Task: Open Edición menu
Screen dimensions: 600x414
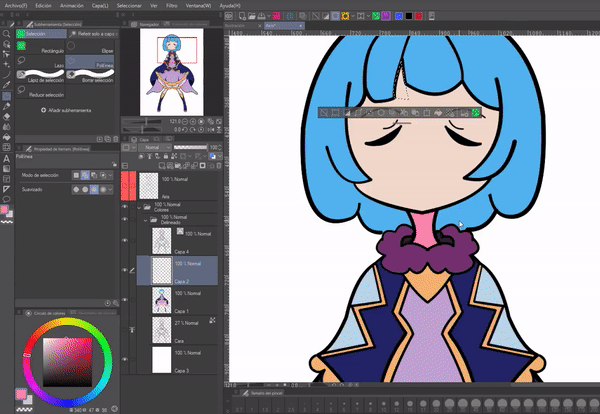Action: (x=43, y=6)
